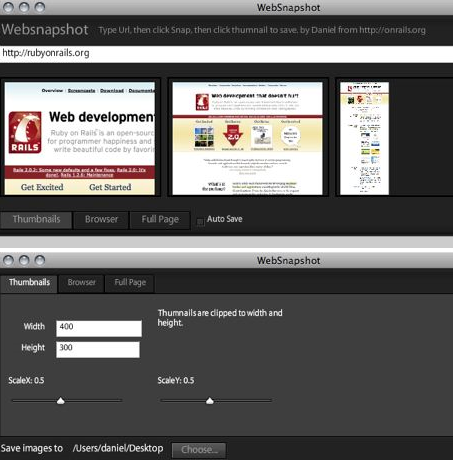
Task: Click the Height field containing 300
Action: [x=98, y=350]
